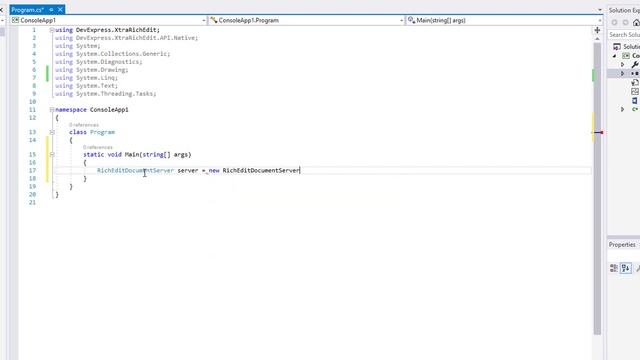Click 'using DevExpress.XtraRichEdit.API.Native;' line
Image resolution: width=640 pixels, height=360 pixels.
(127, 38)
